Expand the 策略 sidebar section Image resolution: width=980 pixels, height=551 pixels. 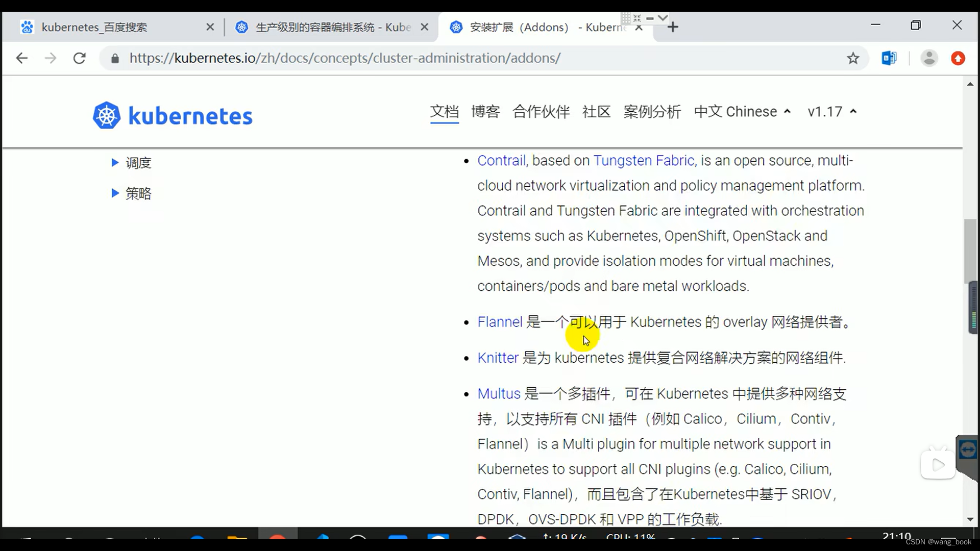pos(132,193)
